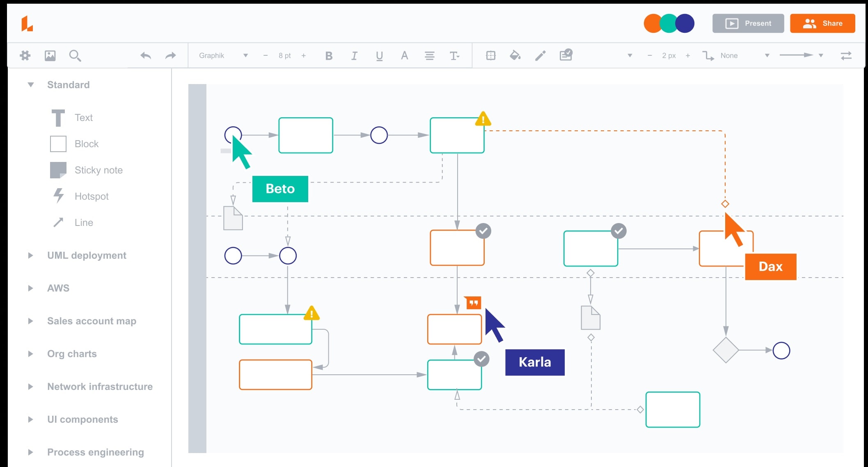
Task: Open settings with the gear icon
Action: coord(25,55)
